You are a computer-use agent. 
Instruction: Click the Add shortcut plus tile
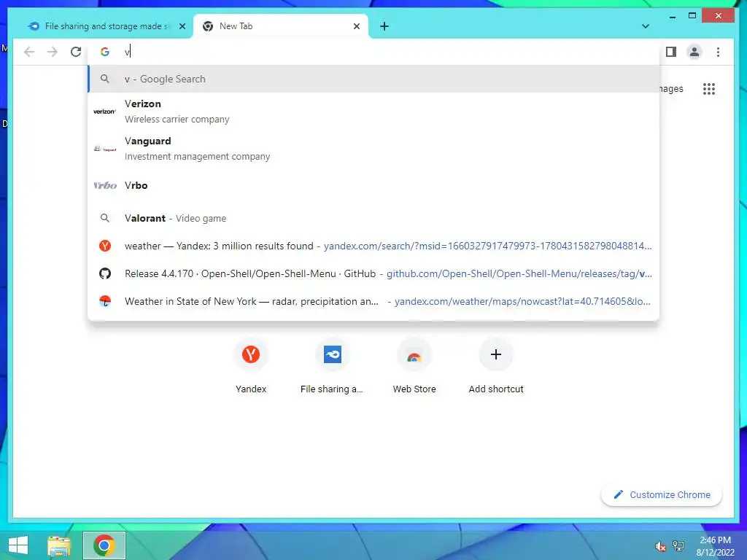click(x=496, y=366)
